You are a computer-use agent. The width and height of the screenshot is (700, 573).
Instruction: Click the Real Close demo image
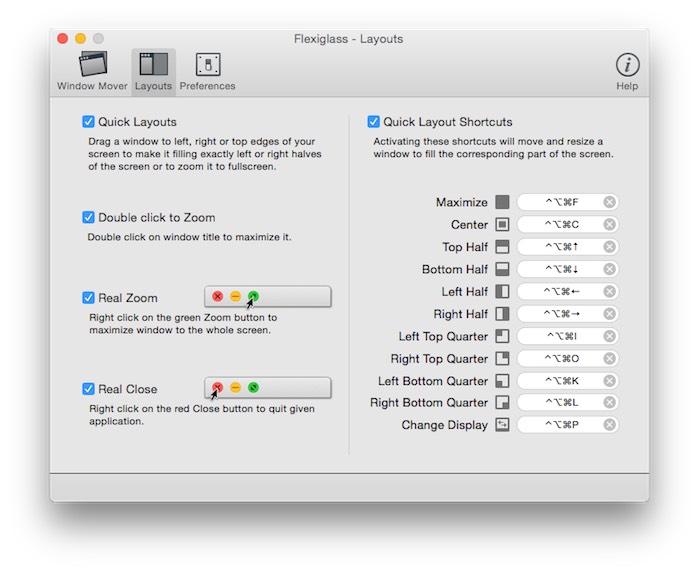(268, 388)
